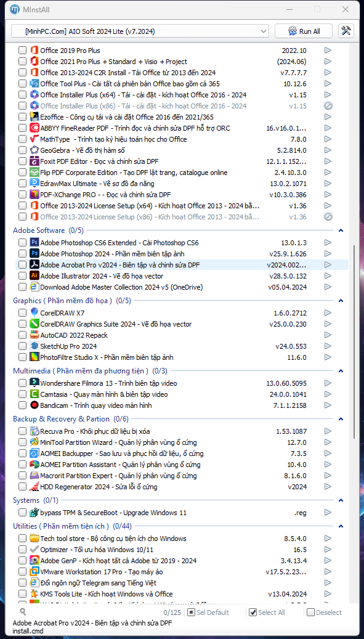Check Download Adobe Master Collection 2024 v5
The width and height of the screenshot is (364, 639).
click(23, 287)
